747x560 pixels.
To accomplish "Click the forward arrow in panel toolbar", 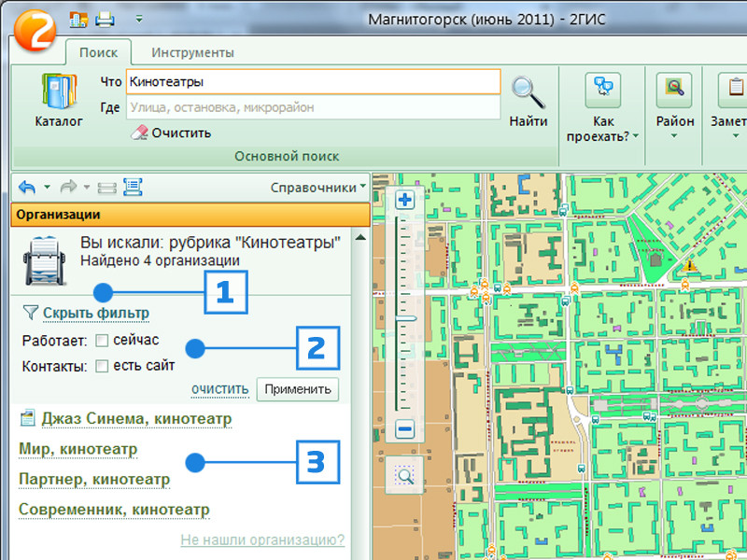I will 68,188.
